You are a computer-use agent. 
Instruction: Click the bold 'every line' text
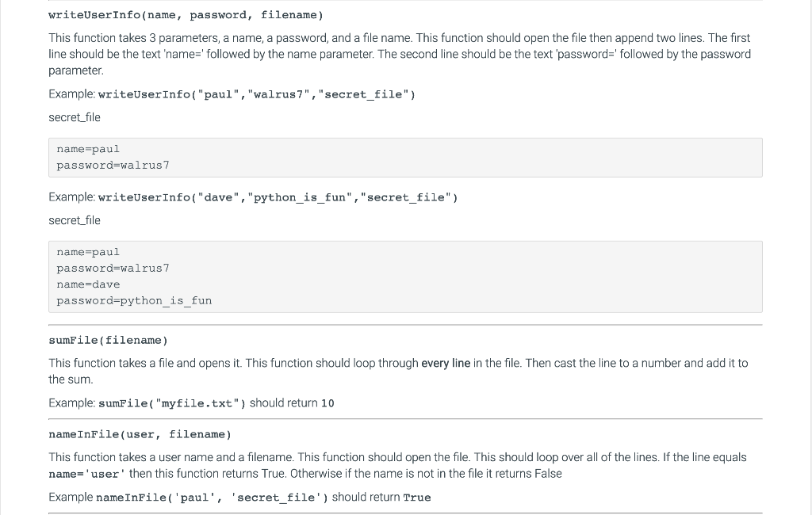tap(446, 364)
